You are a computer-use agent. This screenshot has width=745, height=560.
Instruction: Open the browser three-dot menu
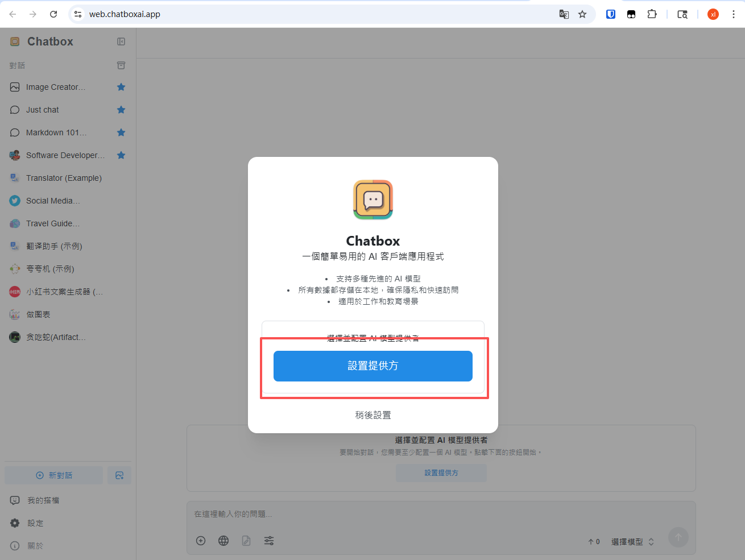[734, 14]
